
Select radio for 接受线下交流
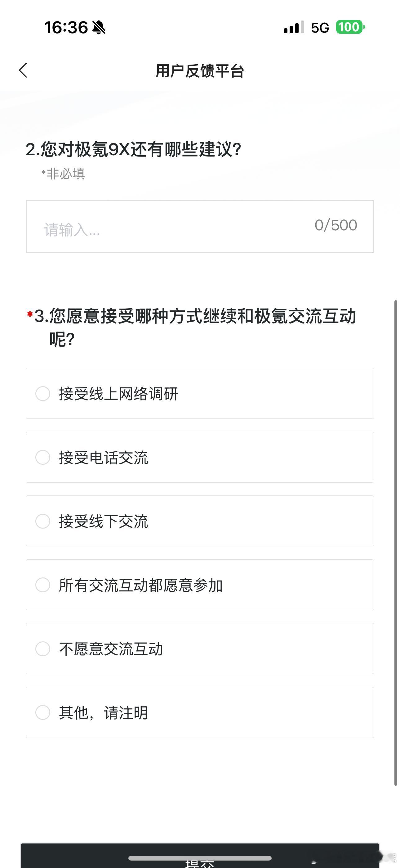43,521
